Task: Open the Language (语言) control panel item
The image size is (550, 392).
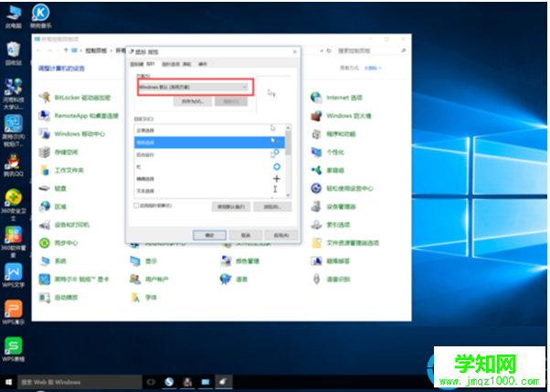Action: pyautogui.click(x=234, y=280)
